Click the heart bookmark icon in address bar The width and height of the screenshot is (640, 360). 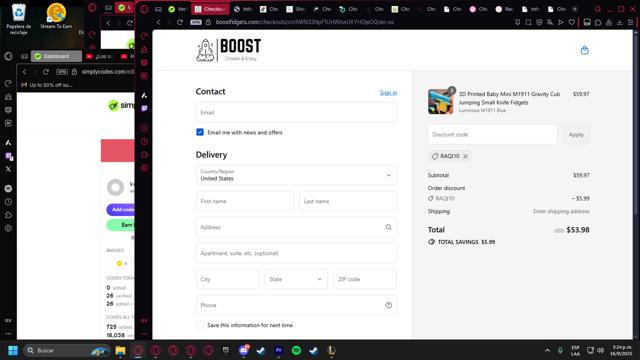click(x=571, y=22)
